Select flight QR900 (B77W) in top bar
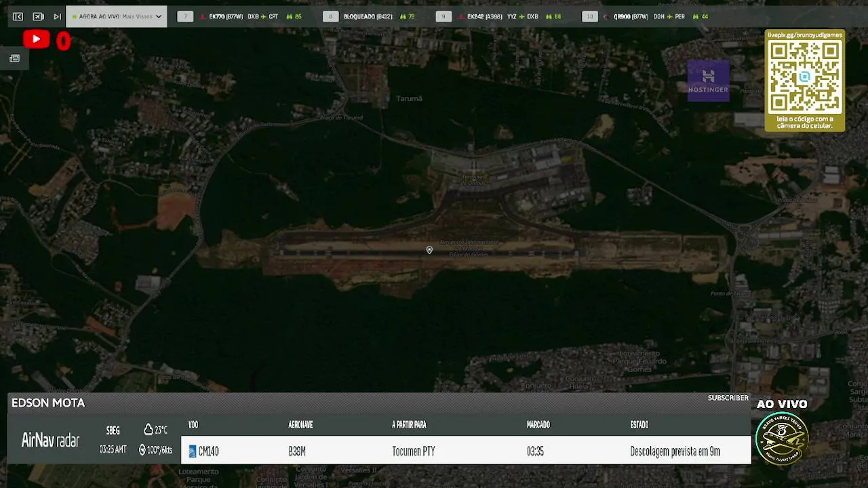Image resolution: width=868 pixels, height=488 pixels. click(631, 16)
